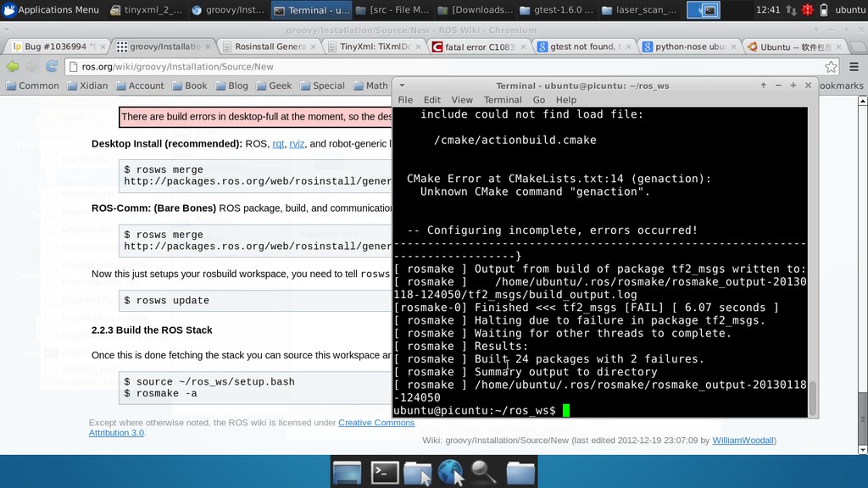Bookmark this page with the star icon
The width and height of the screenshot is (868, 488).
point(831,67)
